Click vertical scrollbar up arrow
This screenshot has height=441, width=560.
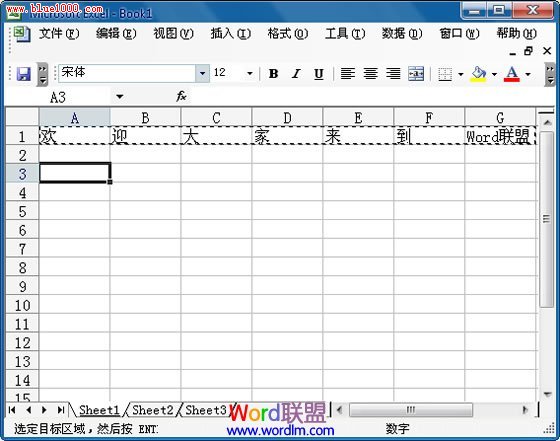pyautogui.click(x=548, y=123)
